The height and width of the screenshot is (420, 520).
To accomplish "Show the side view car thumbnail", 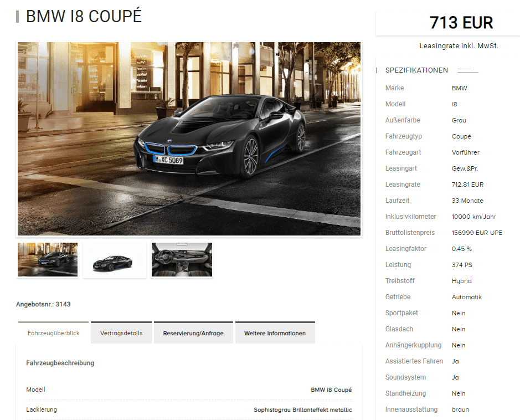I will click(115, 259).
